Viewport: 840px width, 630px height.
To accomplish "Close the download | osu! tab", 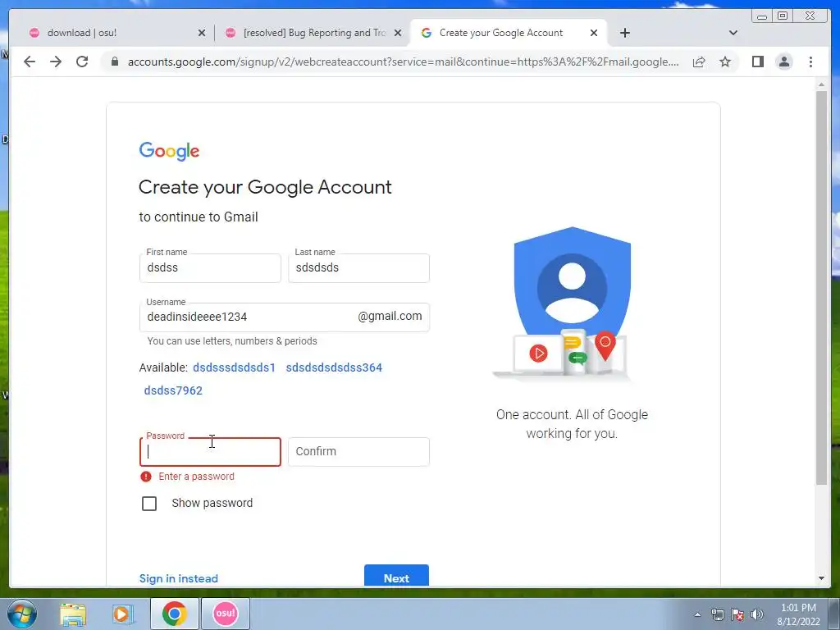I will pos(202,33).
